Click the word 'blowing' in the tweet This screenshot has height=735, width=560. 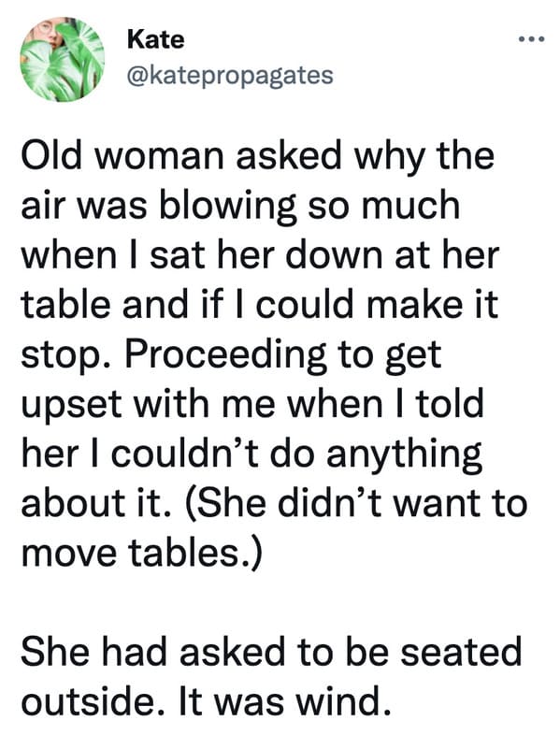tap(228, 209)
